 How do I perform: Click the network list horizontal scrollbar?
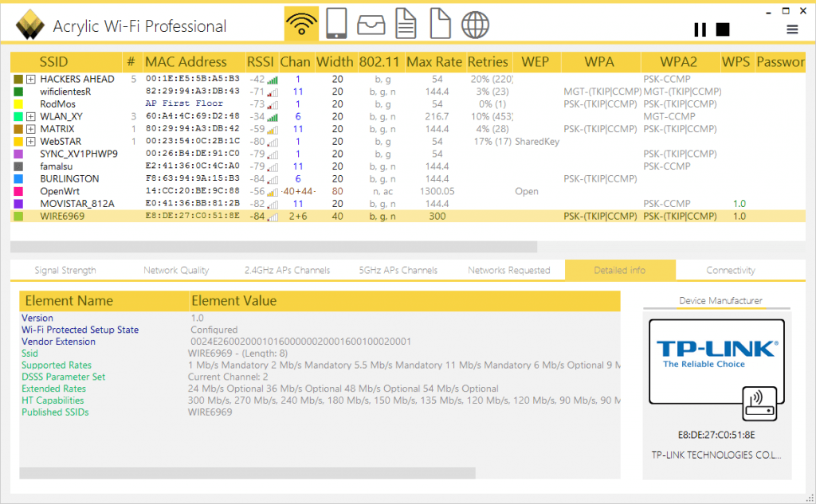tap(274, 247)
